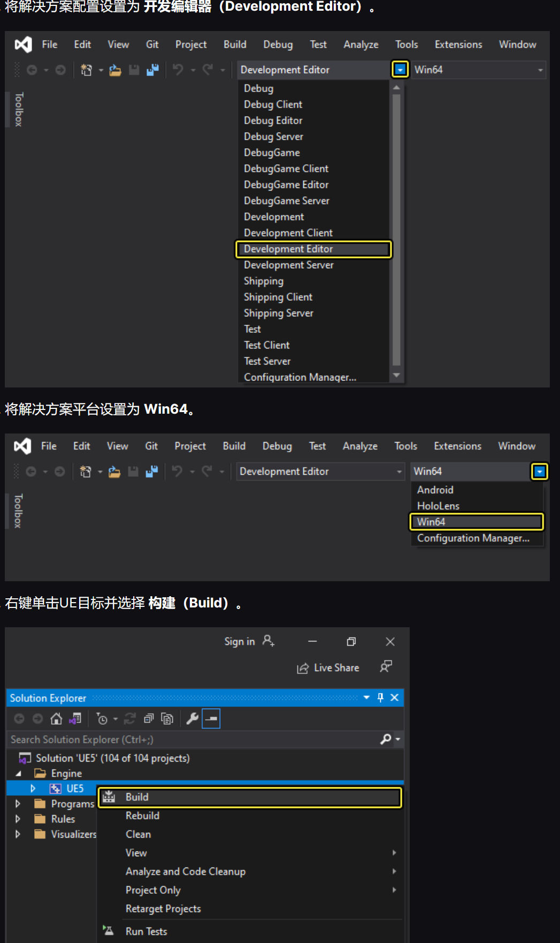Click the Live Share button
The height and width of the screenshot is (943, 560).
coord(328,668)
